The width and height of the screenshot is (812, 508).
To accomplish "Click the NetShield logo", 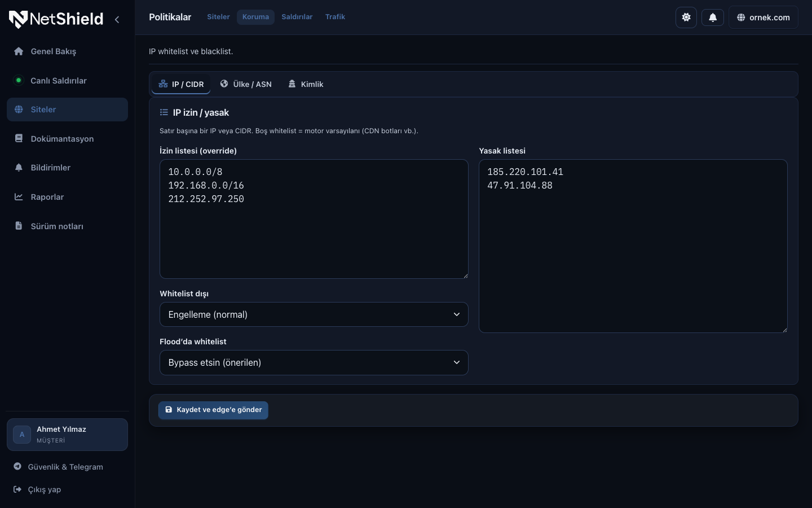I will (x=56, y=19).
